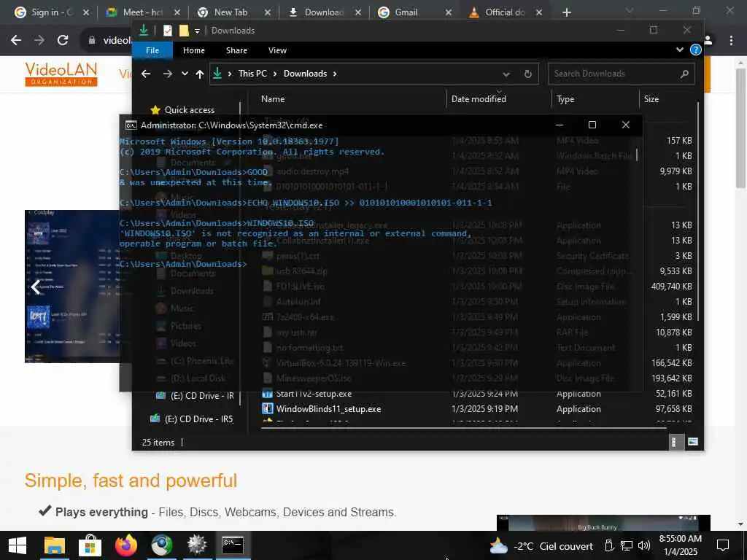The width and height of the screenshot is (747, 560).
Task: Go up one folder level in Explorer
Action: pos(200,74)
